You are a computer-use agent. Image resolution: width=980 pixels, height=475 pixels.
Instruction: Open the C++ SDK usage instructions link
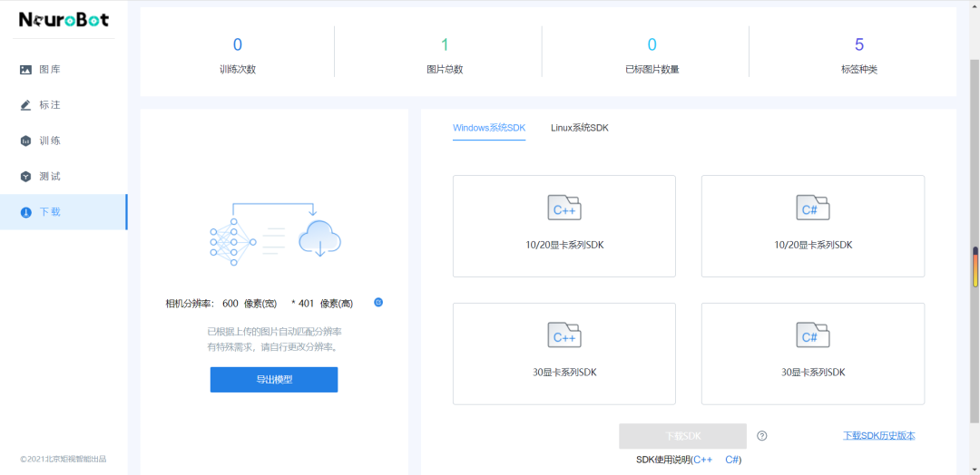tap(702, 460)
